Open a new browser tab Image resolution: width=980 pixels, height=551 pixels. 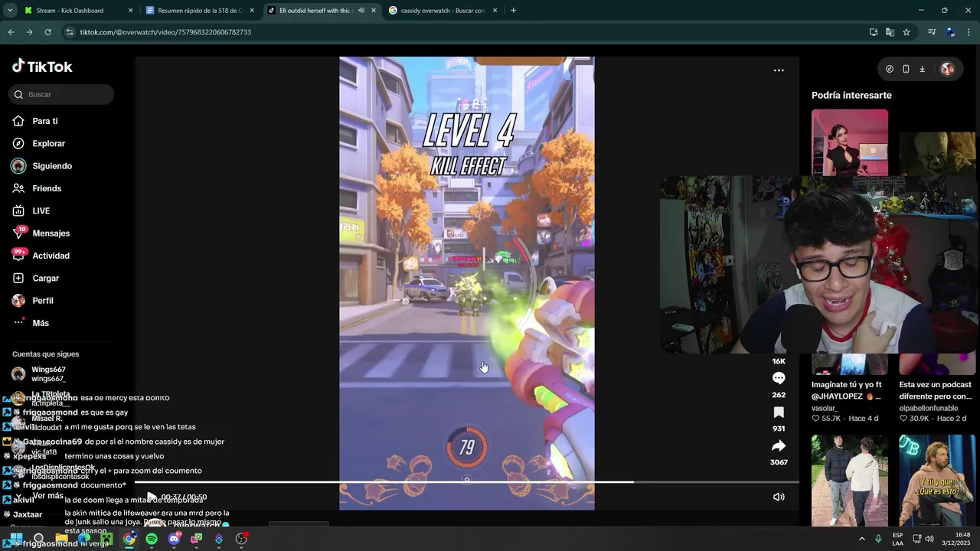513,11
